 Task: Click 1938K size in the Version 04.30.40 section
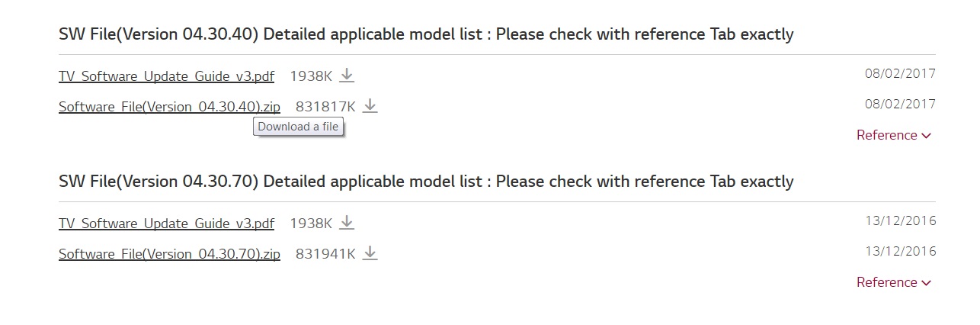coord(311,76)
